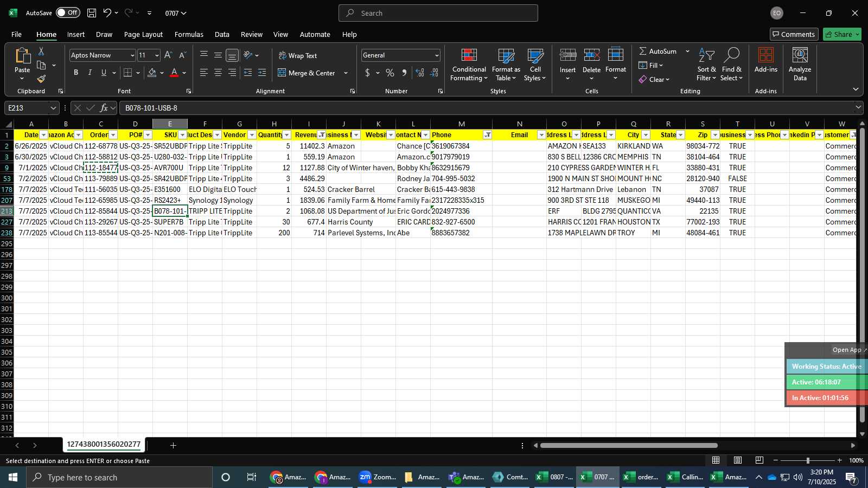Switch to the Formulas tab
868x488 pixels.
(x=189, y=34)
